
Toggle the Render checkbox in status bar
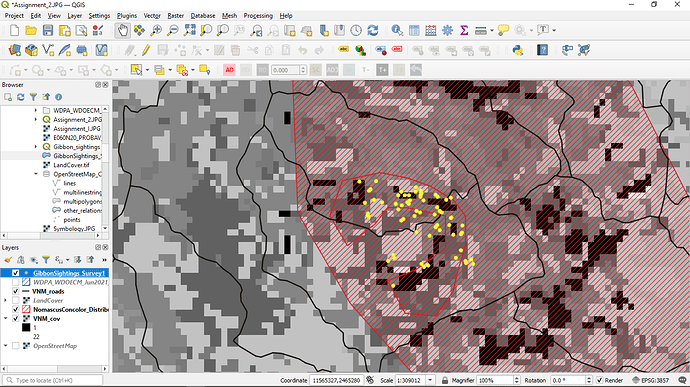pos(599,380)
